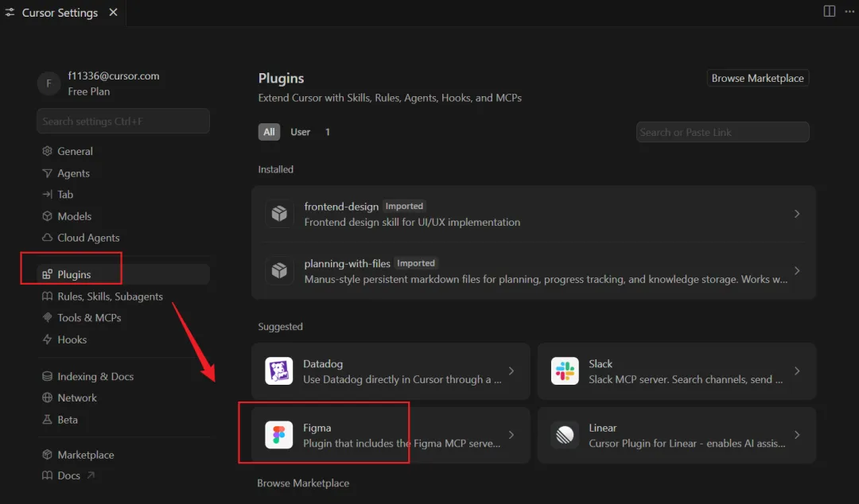
Task: Click the user plugin count 1
Action: coord(328,131)
